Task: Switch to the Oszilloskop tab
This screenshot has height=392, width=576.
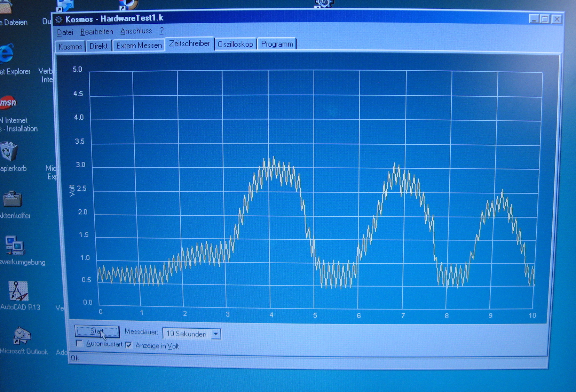Action: 236,44
